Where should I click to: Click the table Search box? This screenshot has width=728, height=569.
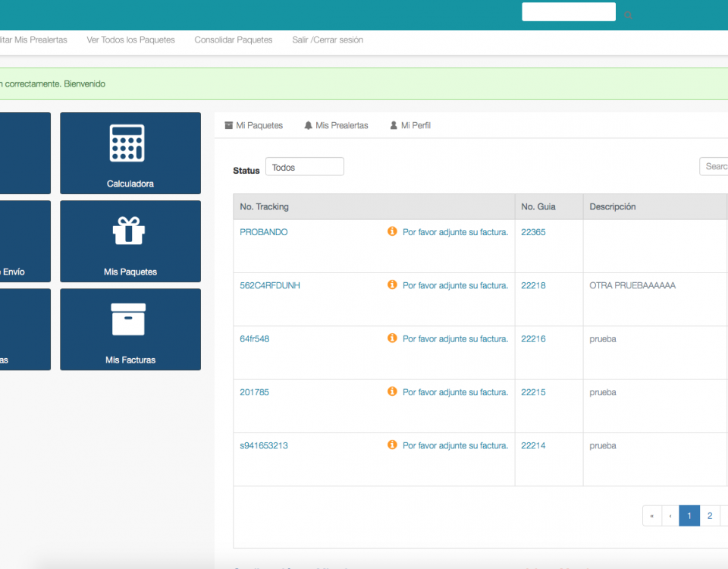pos(714,166)
